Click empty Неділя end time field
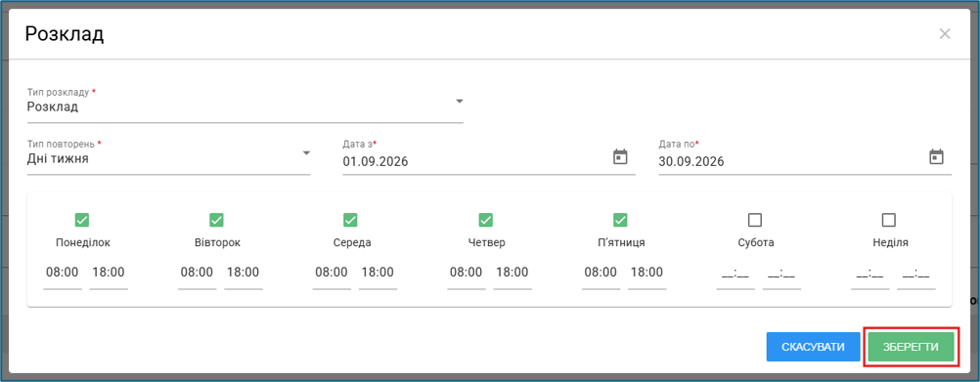This screenshot has width=980, height=382. [916, 273]
